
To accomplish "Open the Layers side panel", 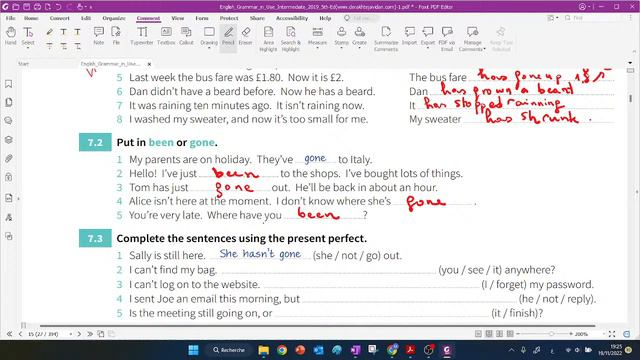I will click(9, 140).
